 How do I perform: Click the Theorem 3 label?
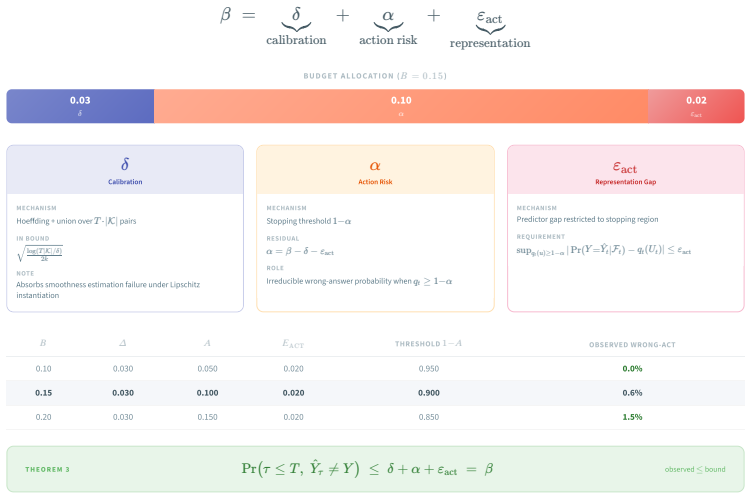point(47,469)
